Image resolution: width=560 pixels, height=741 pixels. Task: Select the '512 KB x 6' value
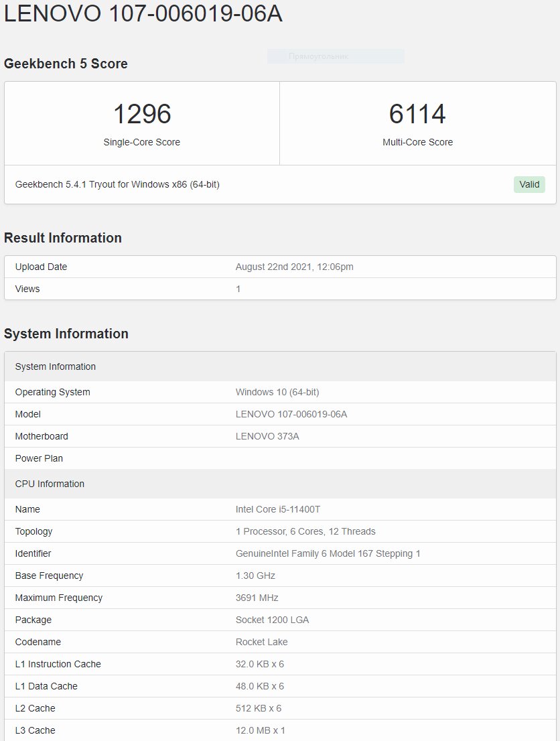point(259,708)
